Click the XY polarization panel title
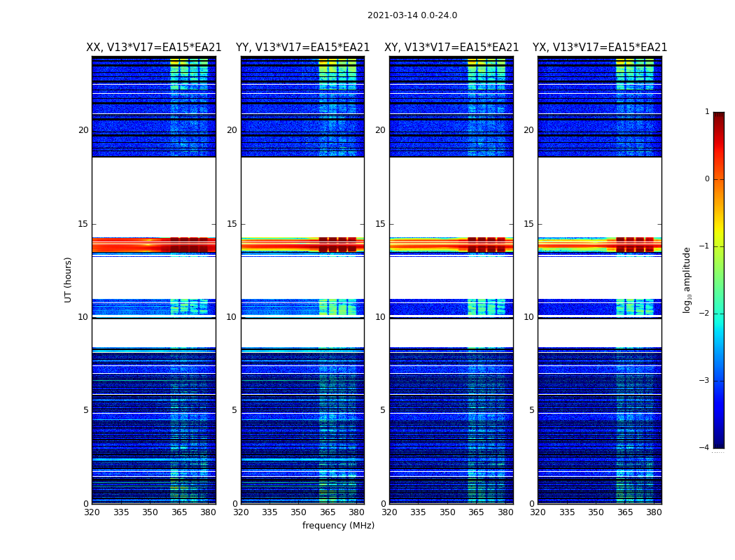Viewport: 735px width, 560px height. pyautogui.click(x=451, y=48)
